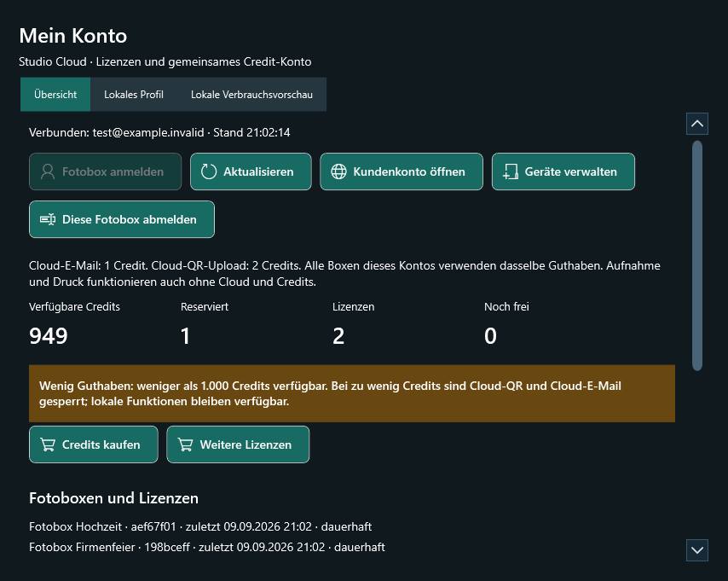Click the globe icon on Kundenkonto öffnen
This screenshot has width=728, height=581.
(x=338, y=171)
